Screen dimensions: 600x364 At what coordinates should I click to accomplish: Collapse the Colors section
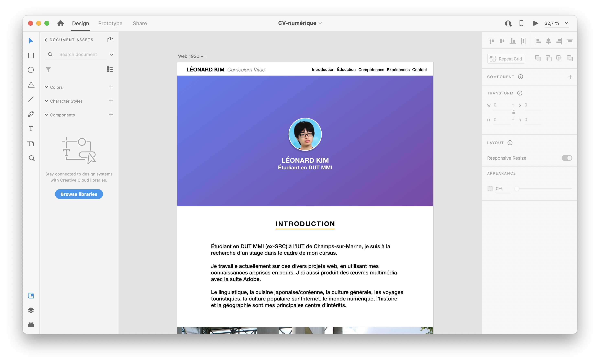click(46, 87)
